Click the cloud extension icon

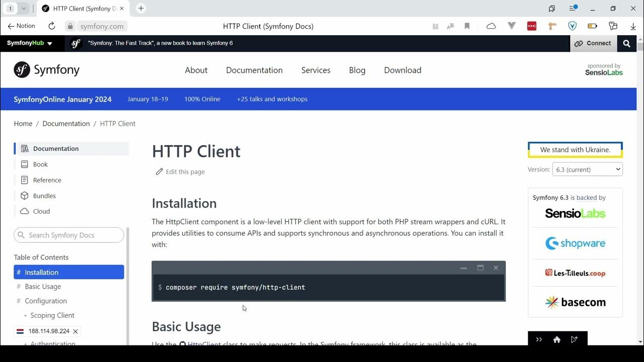[x=491, y=26]
